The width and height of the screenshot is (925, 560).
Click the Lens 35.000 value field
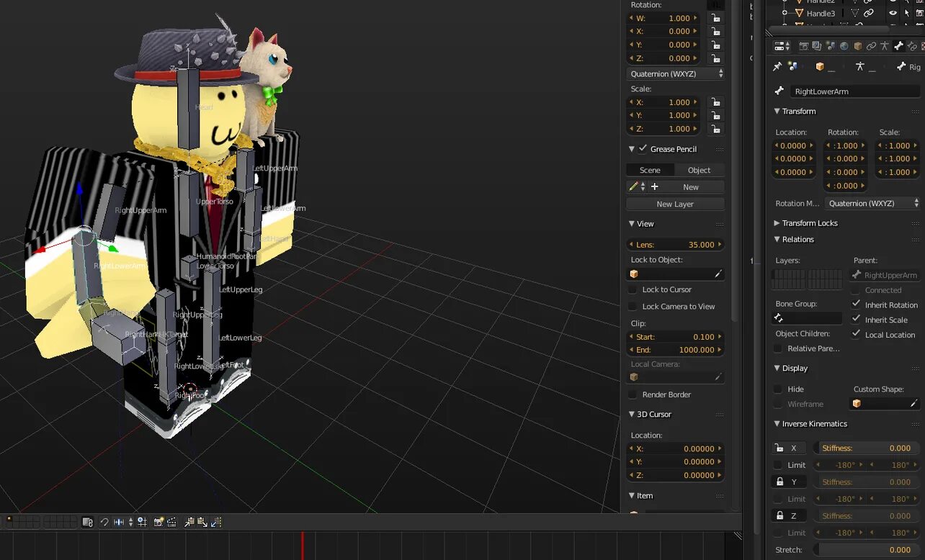click(x=675, y=244)
